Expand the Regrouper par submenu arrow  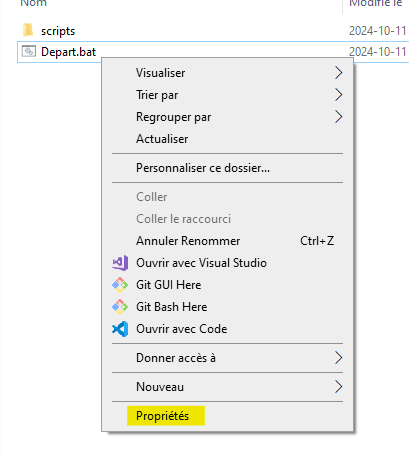(x=338, y=117)
